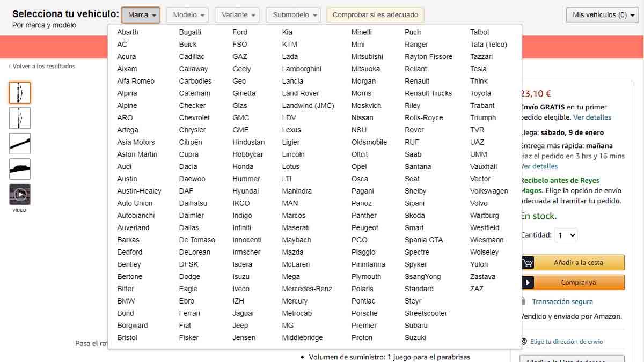Choose Toyota in the brand menu

[480, 93]
